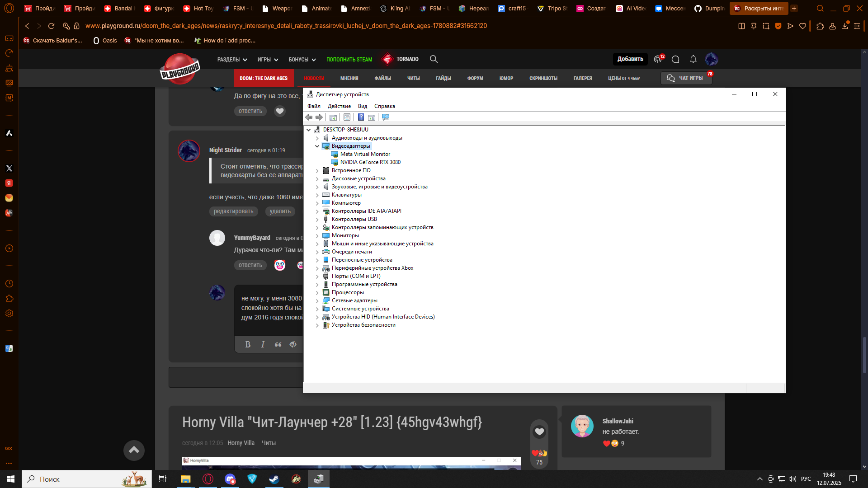This screenshot has height=488, width=868.
Task: Open history clock icon in browser sidebar
Action: [9, 284]
